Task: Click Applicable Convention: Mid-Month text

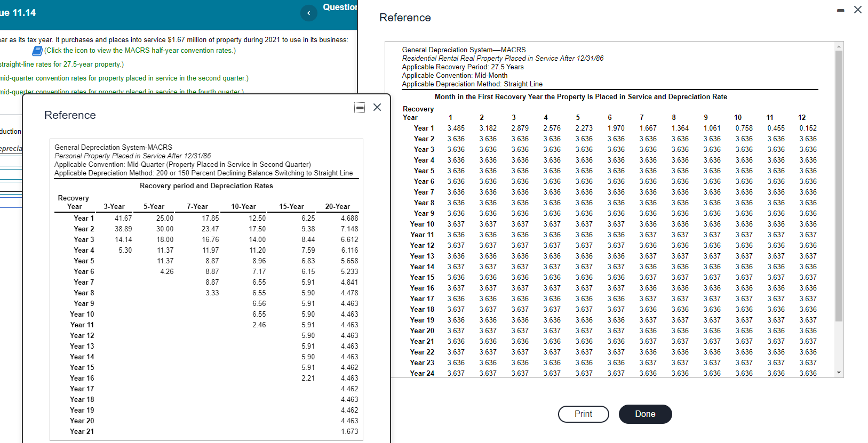Action: tap(455, 76)
